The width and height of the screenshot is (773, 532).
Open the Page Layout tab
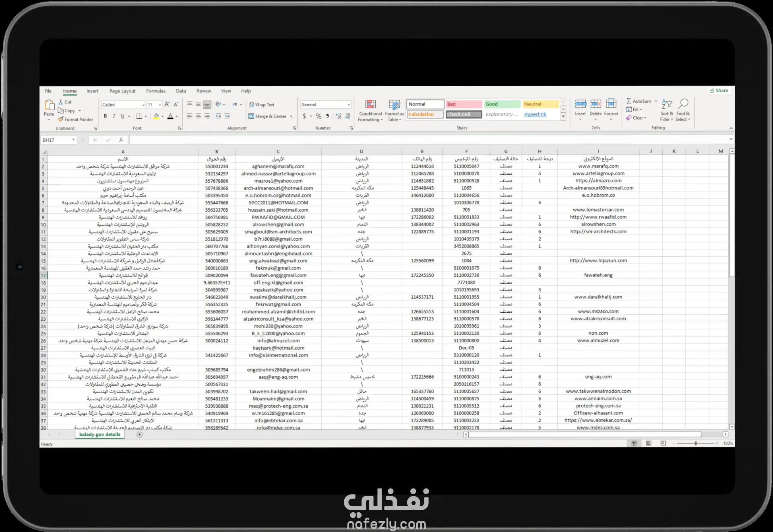[x=122, y=91]
